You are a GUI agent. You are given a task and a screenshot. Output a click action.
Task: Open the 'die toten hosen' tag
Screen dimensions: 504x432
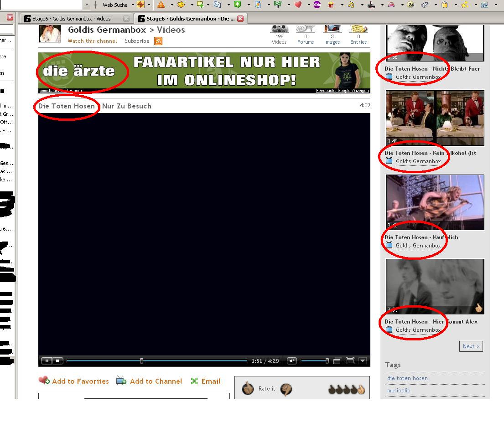pyautogui.click(x=407, y=378)
